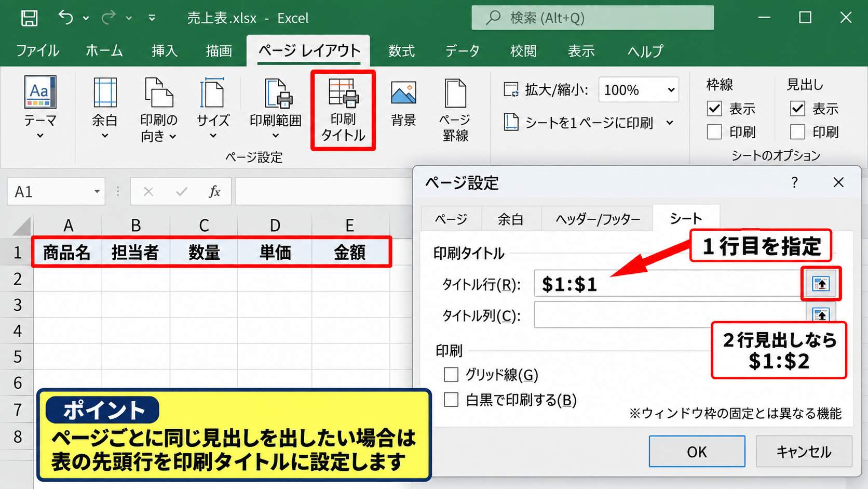Enable 枠線 印刷 checkbox
Screen dimensions: 868x489
pos(714,132)
